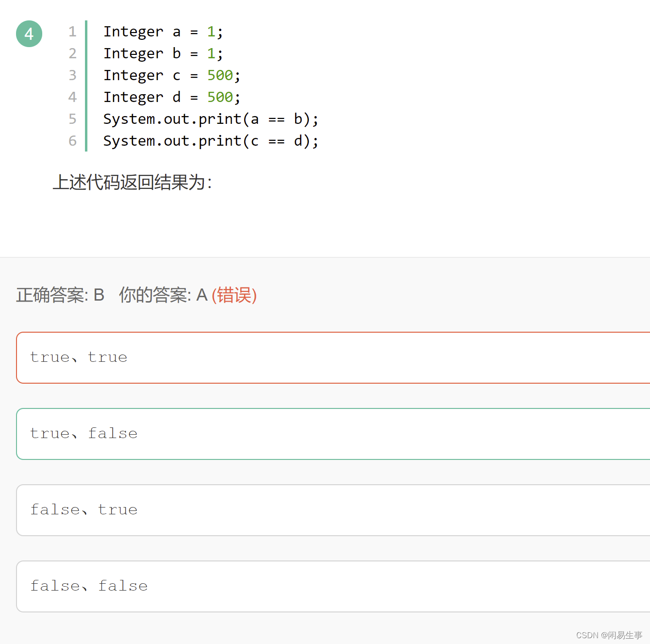Viewport: 650px width, 644px height.
Task: Click the question text "上述代码返回结果为:"
Action: pos(132,183)
